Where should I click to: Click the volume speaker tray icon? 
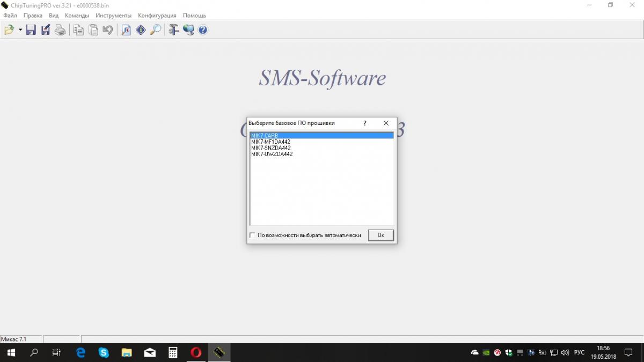[565, 352]
